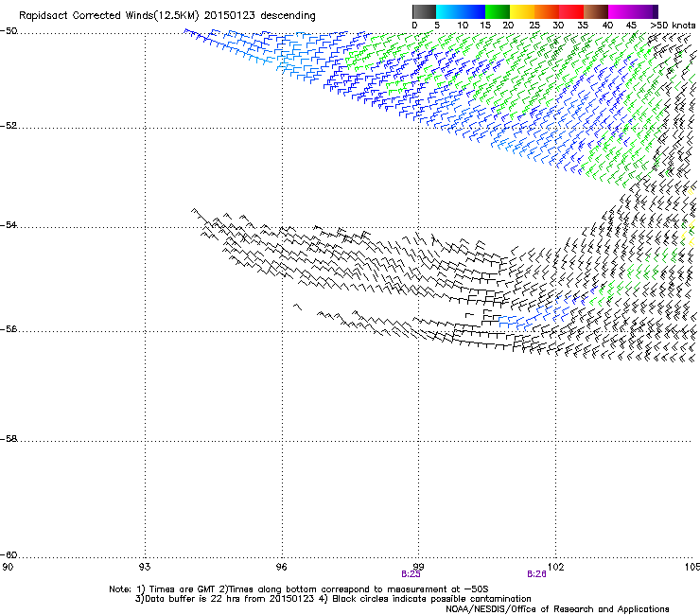Click the 'NOAA/NESDIS/Office of Research and Applications' credit
The height and width of the screenshot is (615, 700).
pyautogui.click(x=557, y=609)
